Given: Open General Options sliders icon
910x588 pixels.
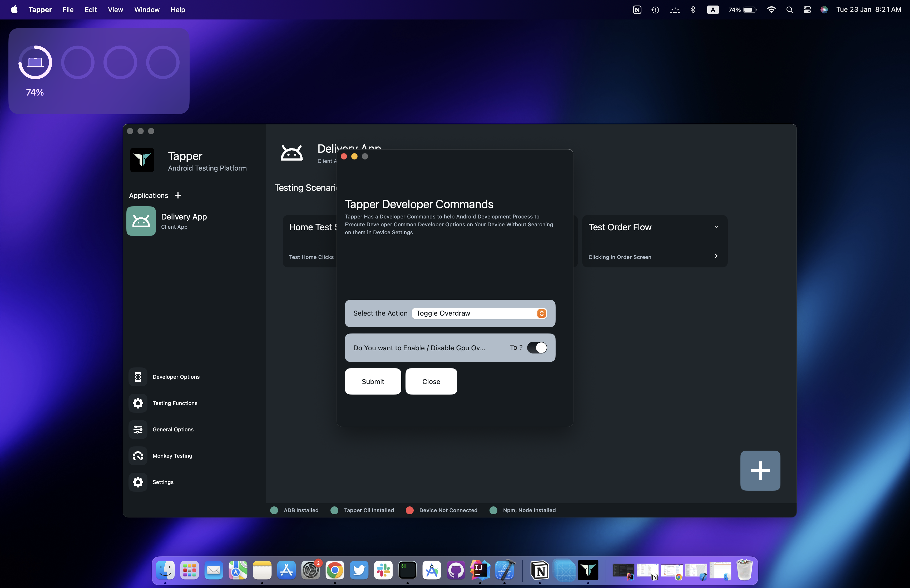Looking at the screenshot, I should [x=138, y=430].
